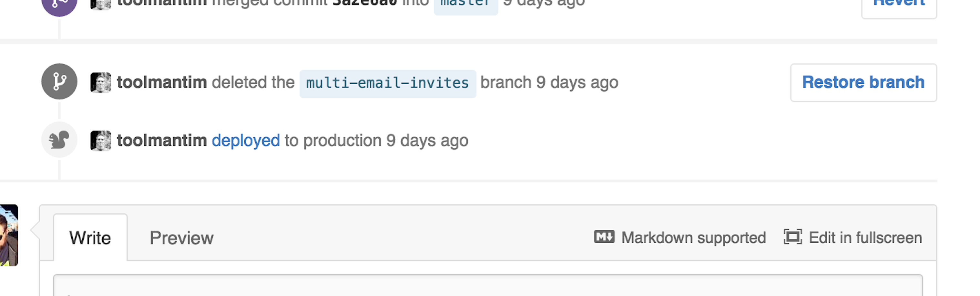Click toolmantim username on deleted branch event

[x=162, y=81]
